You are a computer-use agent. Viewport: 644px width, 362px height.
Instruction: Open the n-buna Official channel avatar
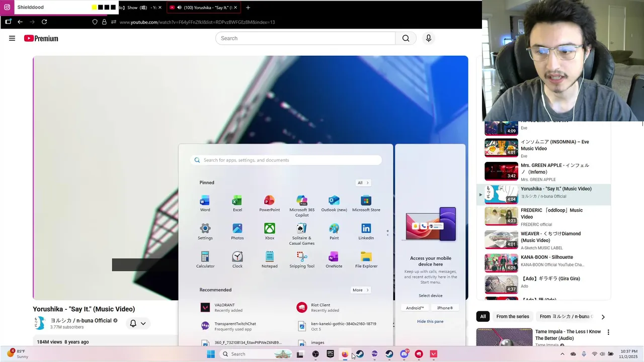click(40, 323)
